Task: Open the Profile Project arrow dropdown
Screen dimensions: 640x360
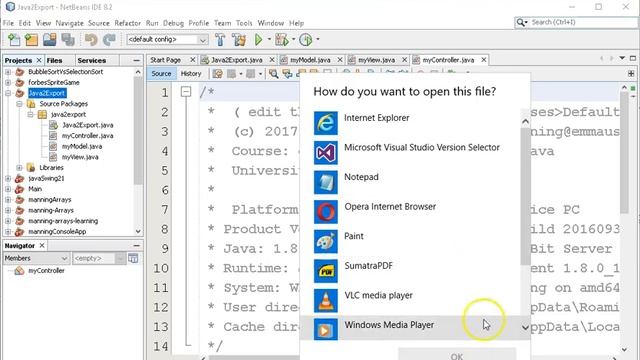Action: tap(318, 40)
